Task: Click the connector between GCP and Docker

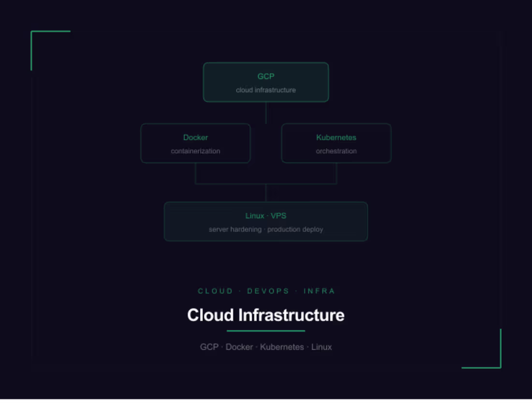Action: 266,112
